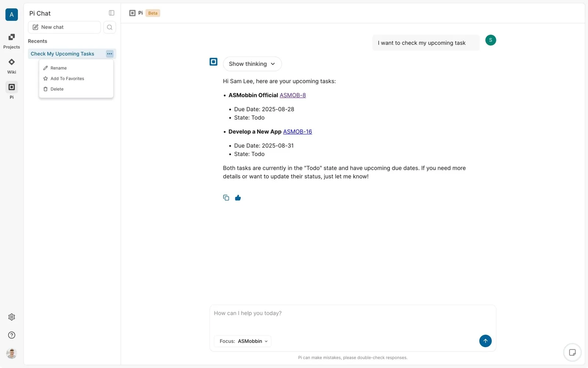Image resolution: width=588 pixels, height=368 pixels.
Task: Click the 'Due Date: 2025-08-28' text
Action: tap(264, 109)
